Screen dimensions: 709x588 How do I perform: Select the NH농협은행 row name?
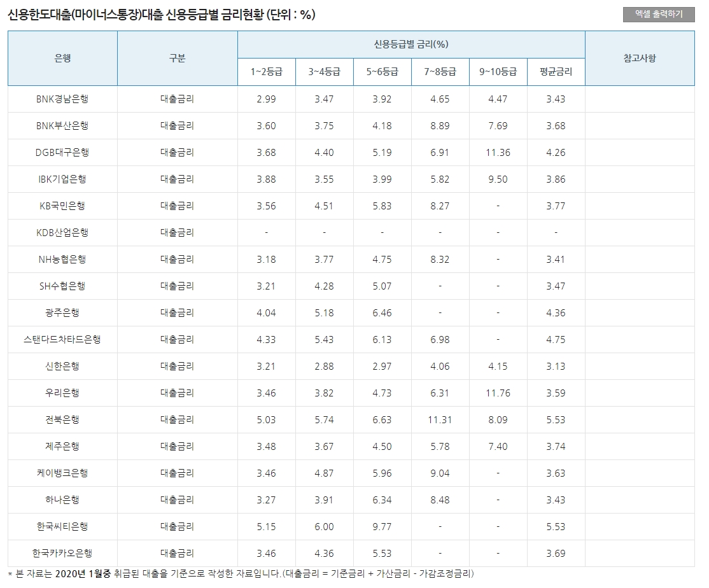(x=62, y=259)
